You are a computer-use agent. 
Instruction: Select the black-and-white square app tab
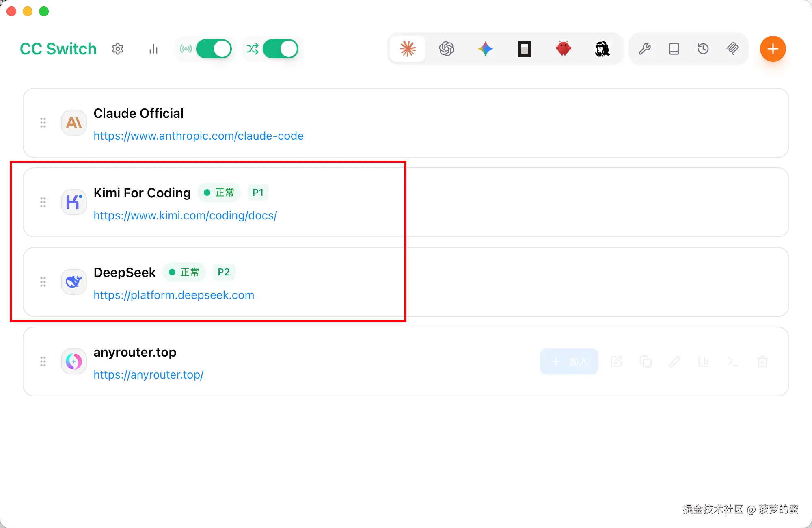525,49
